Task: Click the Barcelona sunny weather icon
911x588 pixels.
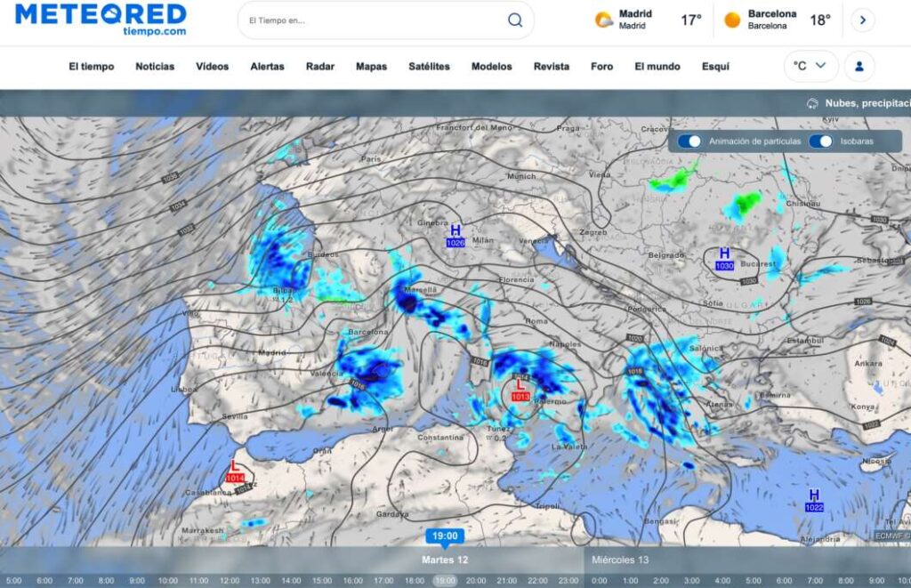Action: [x=732, y=20]
